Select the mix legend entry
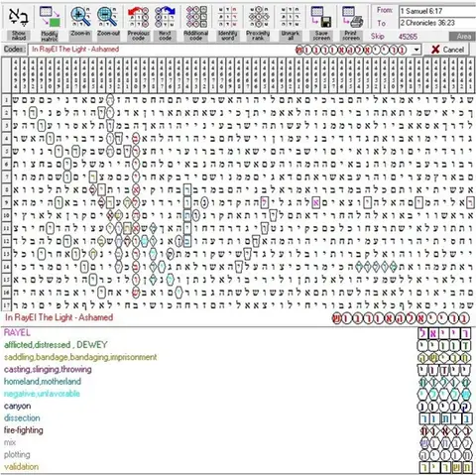 pos(10,442)
